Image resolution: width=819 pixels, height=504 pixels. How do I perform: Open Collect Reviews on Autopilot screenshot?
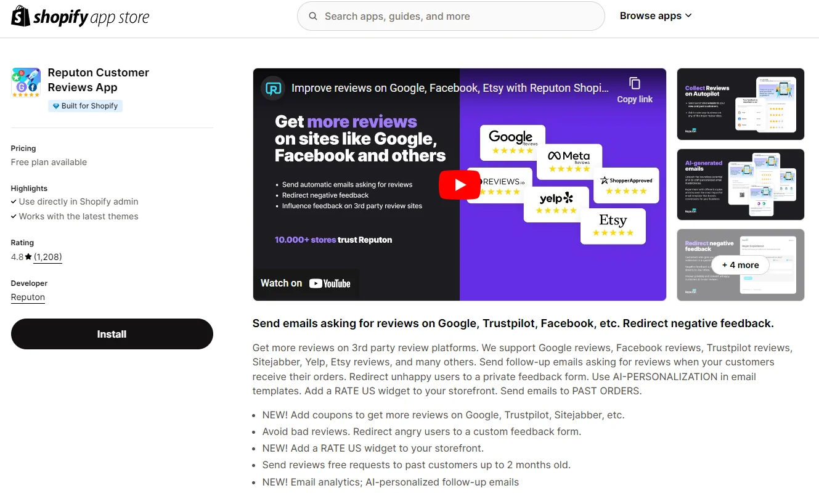click(x=740, y=104)
